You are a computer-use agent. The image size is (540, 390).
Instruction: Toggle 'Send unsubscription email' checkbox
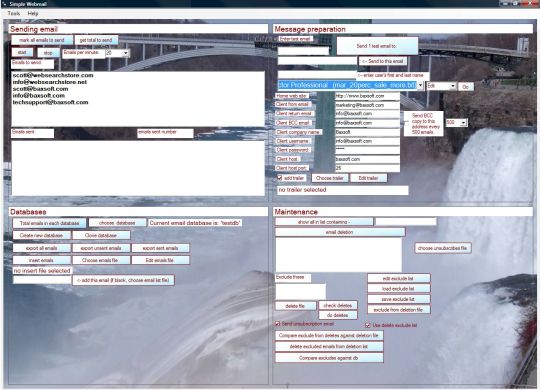tap(278, 324)
